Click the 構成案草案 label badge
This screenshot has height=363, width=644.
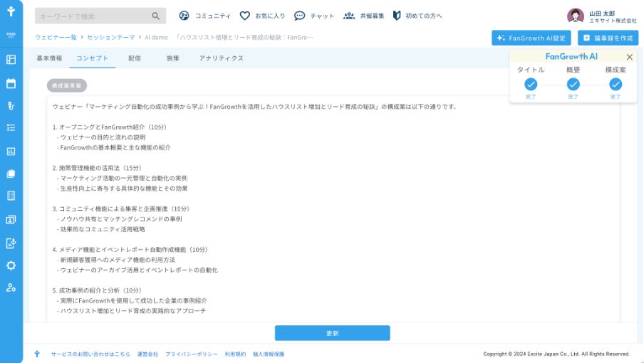[66, 85]
